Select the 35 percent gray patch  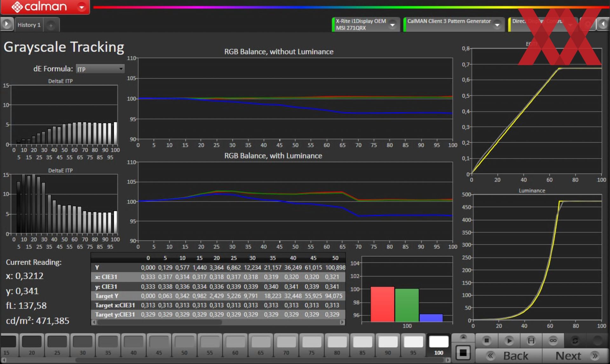pyautogui.click(x=108, y=345)
